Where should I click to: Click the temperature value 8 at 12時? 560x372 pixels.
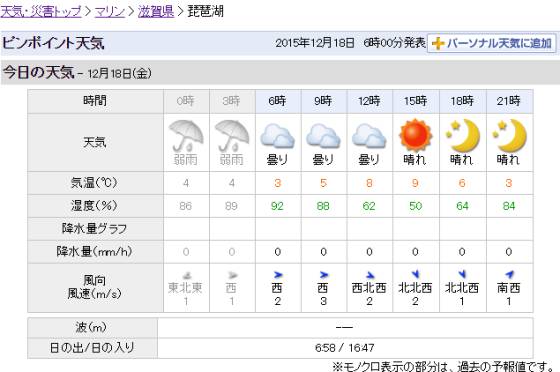pyautogui.click(x=369, y=184)
